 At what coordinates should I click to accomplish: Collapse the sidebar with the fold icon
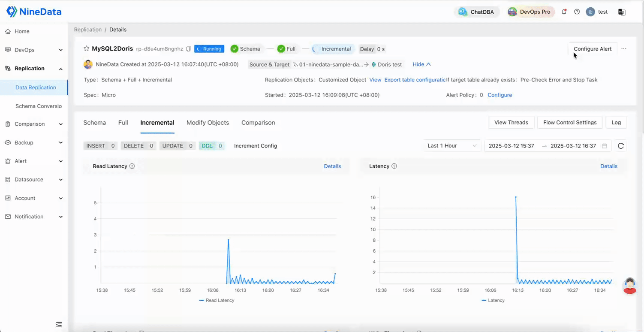59,324
